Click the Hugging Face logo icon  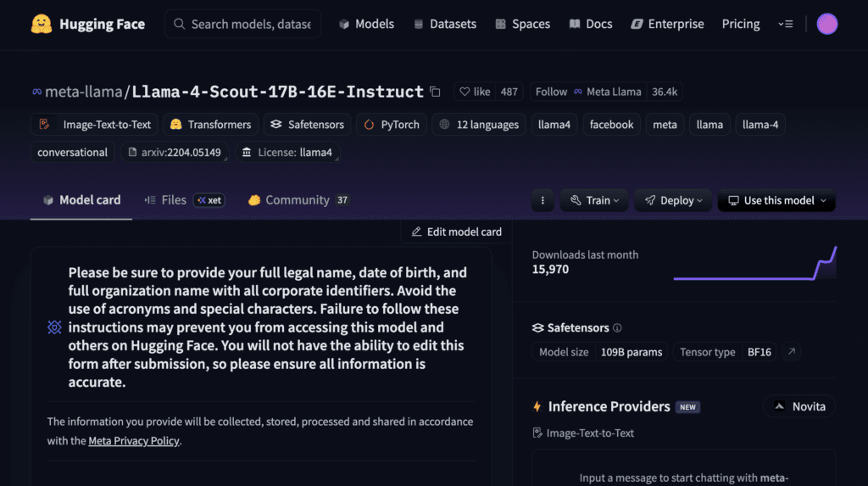[x=42, y=24]
